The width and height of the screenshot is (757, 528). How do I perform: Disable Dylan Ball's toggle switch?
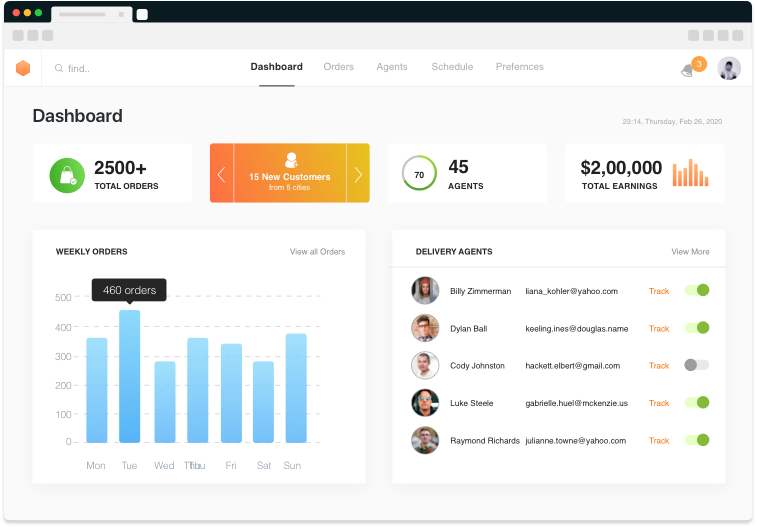pos(697,328)
